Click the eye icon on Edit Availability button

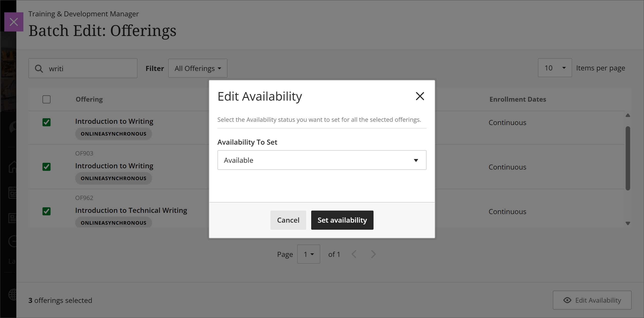click(x=567, y=300)
